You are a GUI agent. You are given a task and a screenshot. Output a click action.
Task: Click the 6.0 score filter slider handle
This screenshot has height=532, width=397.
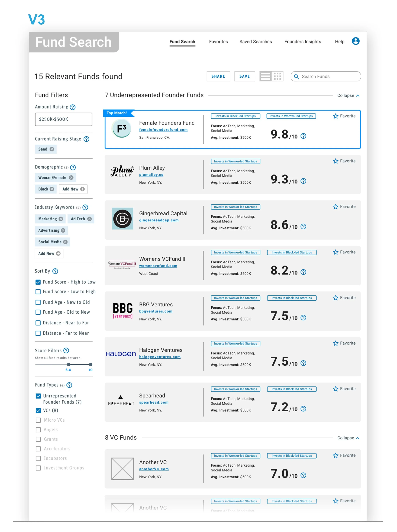click(69, 365)
